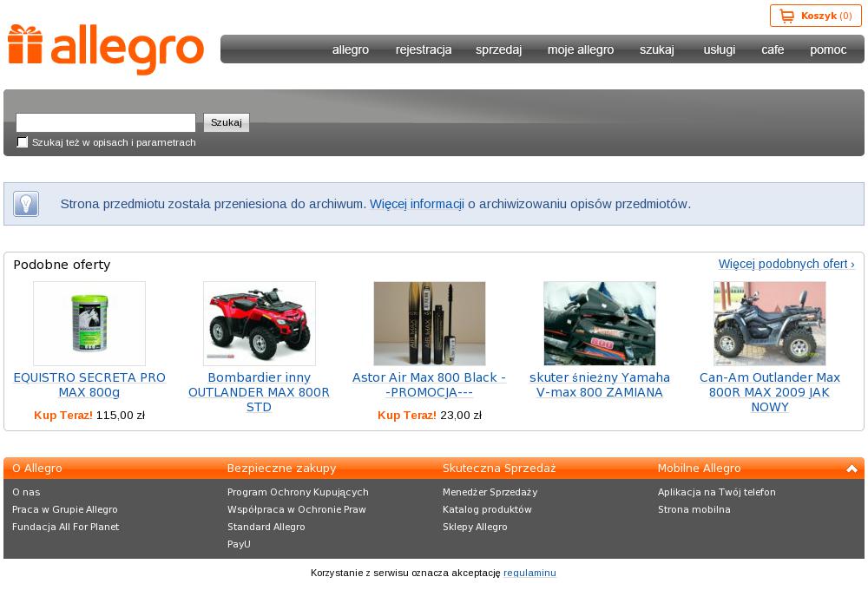
Task: Open skuter śnieżny Yamaha V-max 800 offer
Action: click(x=600, y=384)
